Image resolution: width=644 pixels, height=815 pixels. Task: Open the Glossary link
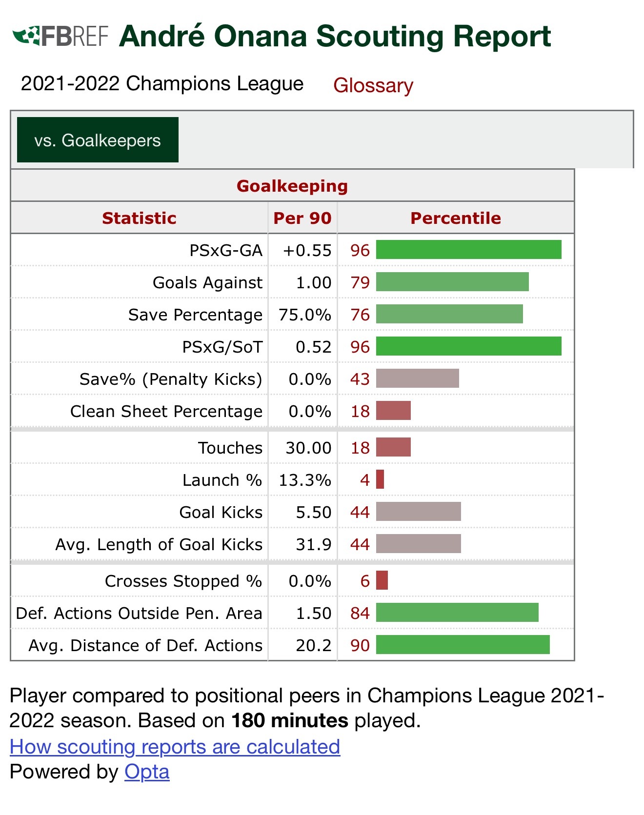tap(373, 85)
